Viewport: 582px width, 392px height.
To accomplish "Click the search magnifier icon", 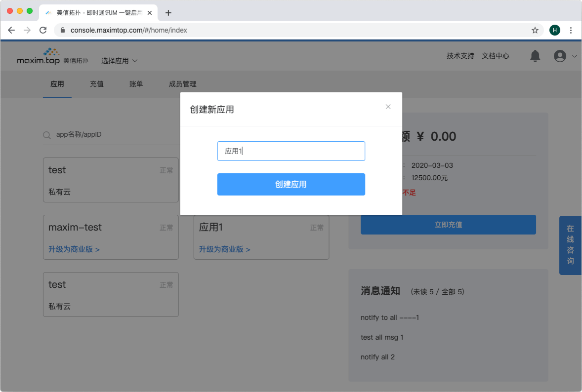I will tap(47, 135).
